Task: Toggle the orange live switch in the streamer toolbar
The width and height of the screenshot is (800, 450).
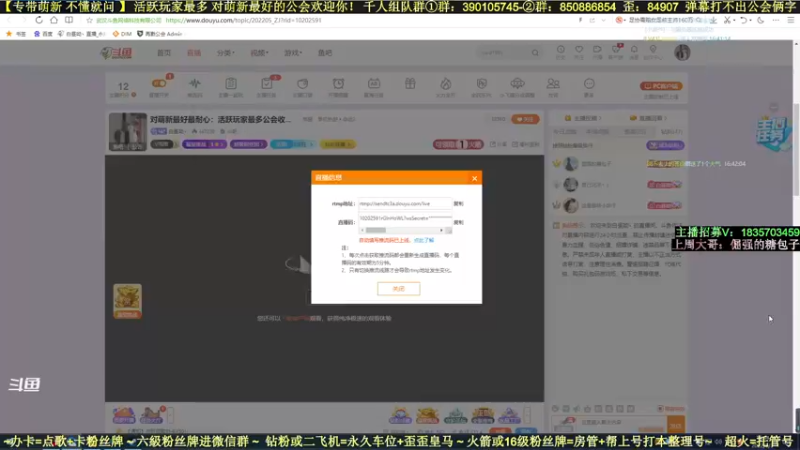Action: tap(159, 84)
